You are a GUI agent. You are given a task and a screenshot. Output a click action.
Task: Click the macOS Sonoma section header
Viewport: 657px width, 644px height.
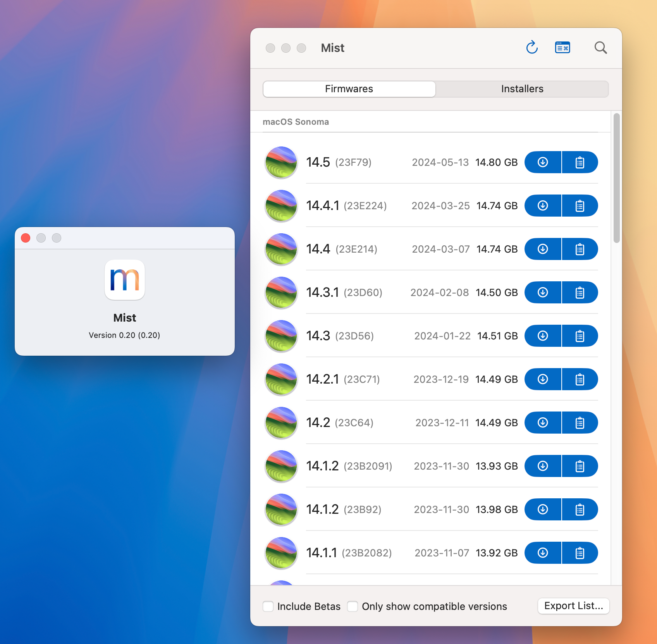point(296,122)
